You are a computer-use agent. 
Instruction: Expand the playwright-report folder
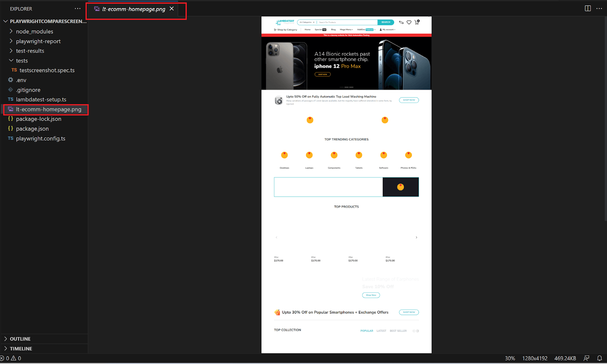tap(38, 41)
